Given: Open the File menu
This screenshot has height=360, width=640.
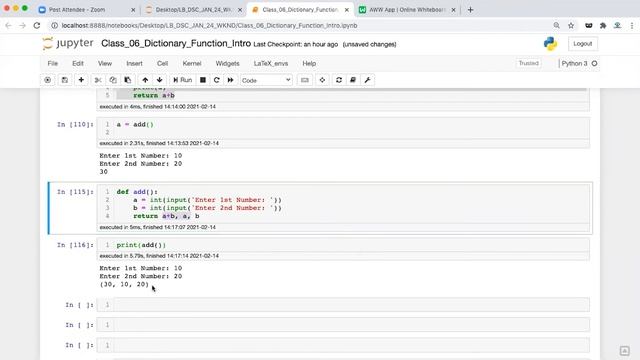Looking at the screenshot, I should click(53, 64).
